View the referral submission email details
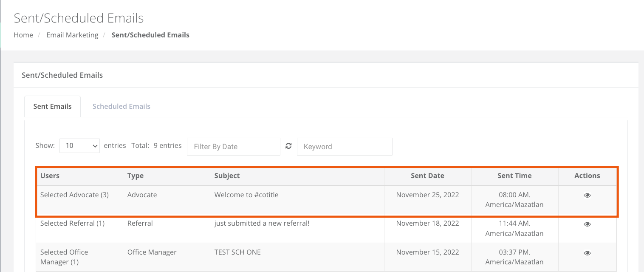Image resolution: width=644 pixels, height=272 pixels. (x=587, y=224)
